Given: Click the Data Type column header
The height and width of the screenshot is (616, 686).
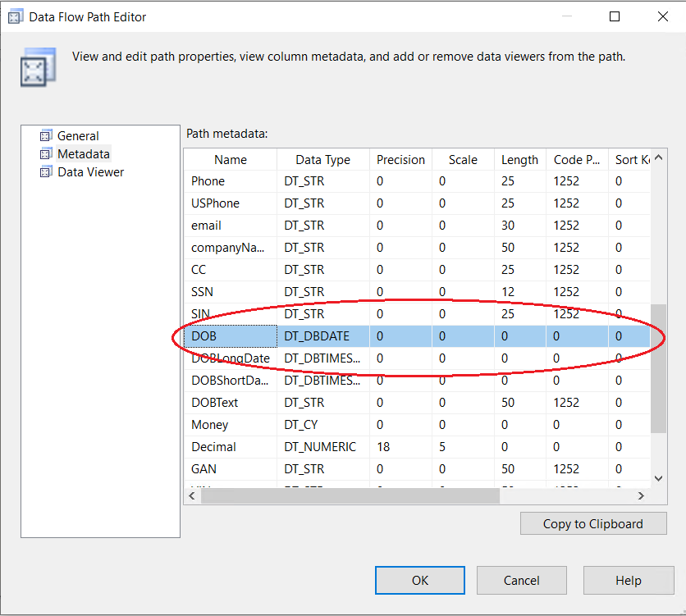Looking at the screenshot, I should (x=322, y=160).
